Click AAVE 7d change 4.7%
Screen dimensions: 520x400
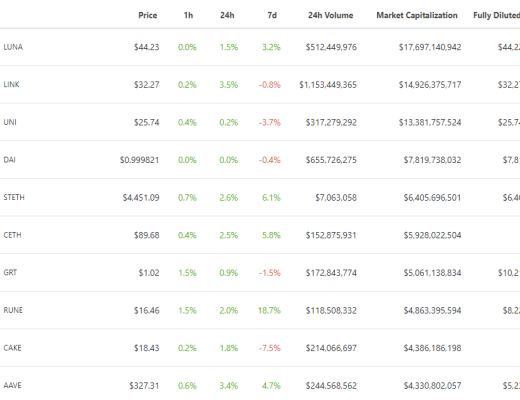coord(271,386)
